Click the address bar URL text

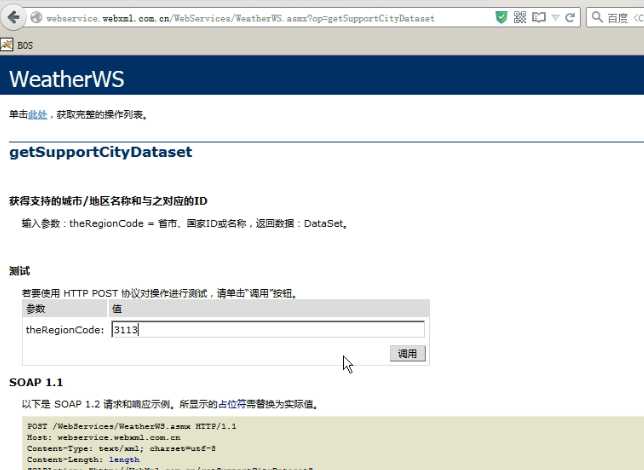pyautogui.click(x=240, y=18)
